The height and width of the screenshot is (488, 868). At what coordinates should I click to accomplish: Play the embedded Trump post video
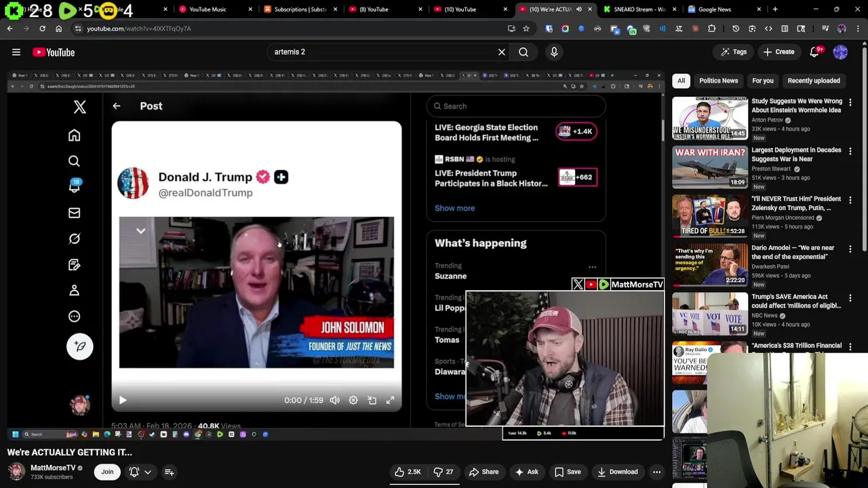click(123, 401)
